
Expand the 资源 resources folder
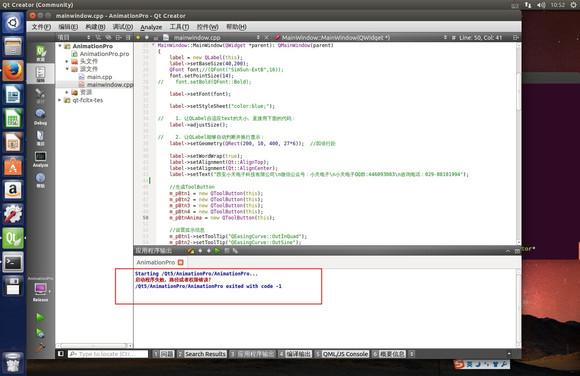coord(67,92)
